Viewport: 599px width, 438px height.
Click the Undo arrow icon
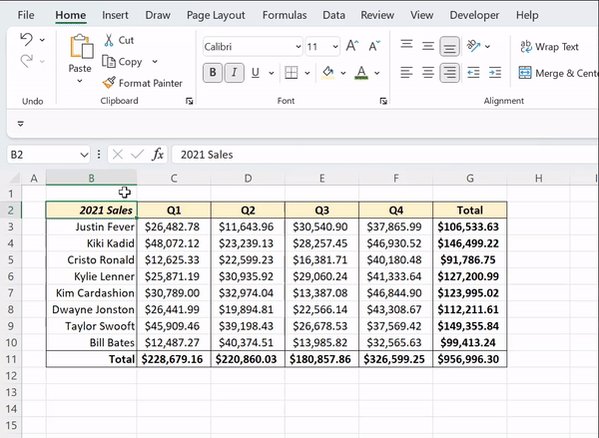(x=26, y=39)
